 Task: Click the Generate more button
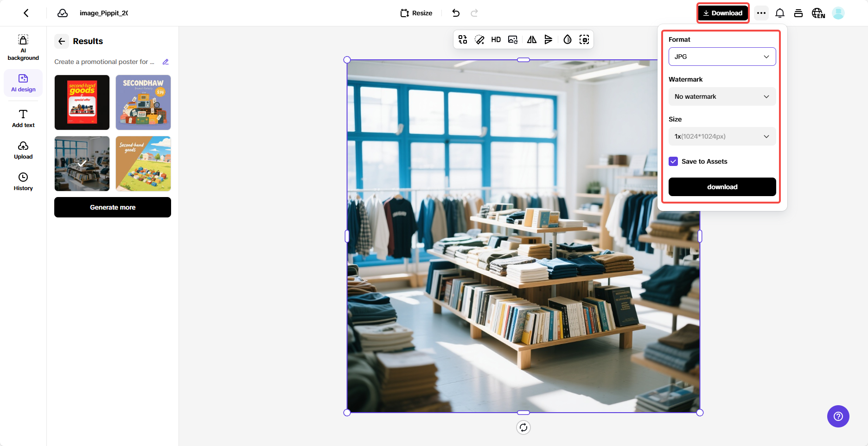[113, 207]
